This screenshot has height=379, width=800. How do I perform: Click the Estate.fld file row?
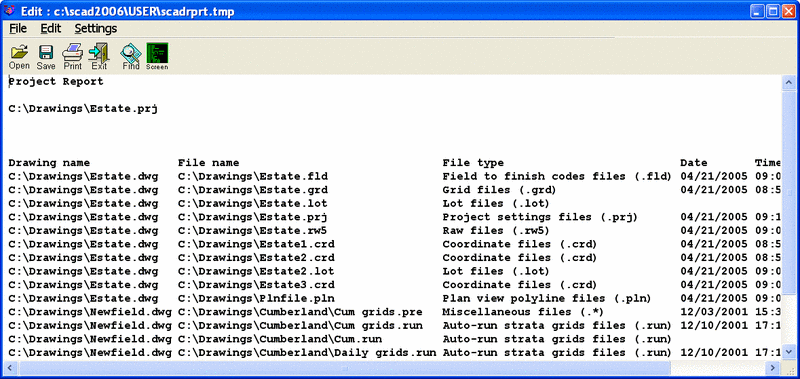click(394, 176)
